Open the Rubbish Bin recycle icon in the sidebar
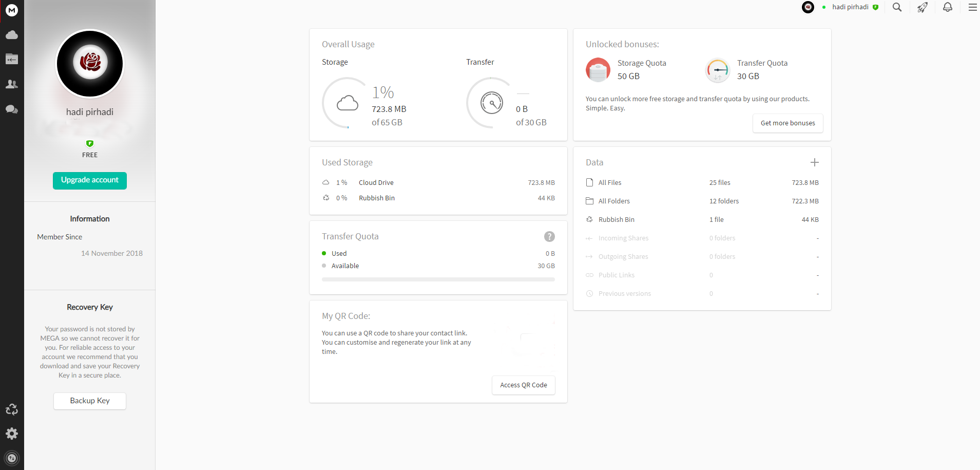The width and height of the screenshot is (980, 470). coord(12,409)
